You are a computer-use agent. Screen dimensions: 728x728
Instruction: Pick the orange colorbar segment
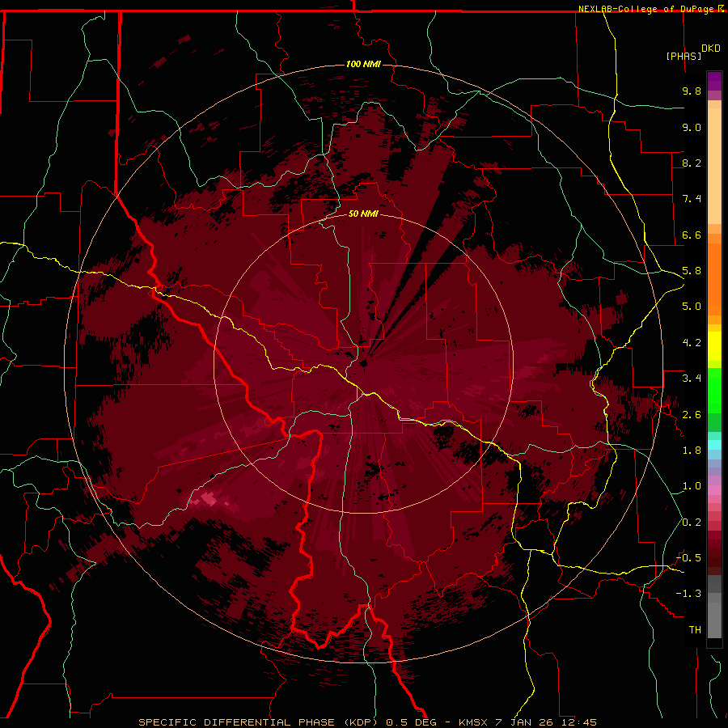click(x=714, y=278)
